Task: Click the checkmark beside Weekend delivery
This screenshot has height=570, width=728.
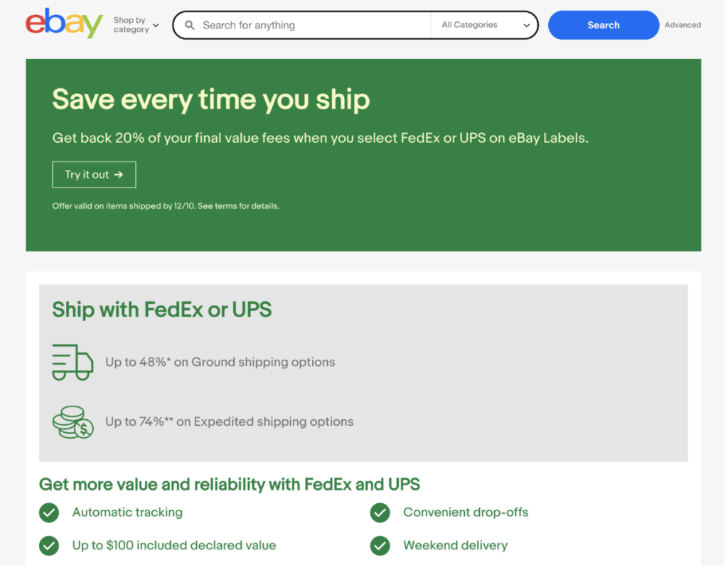Action: tap(380, 546)
